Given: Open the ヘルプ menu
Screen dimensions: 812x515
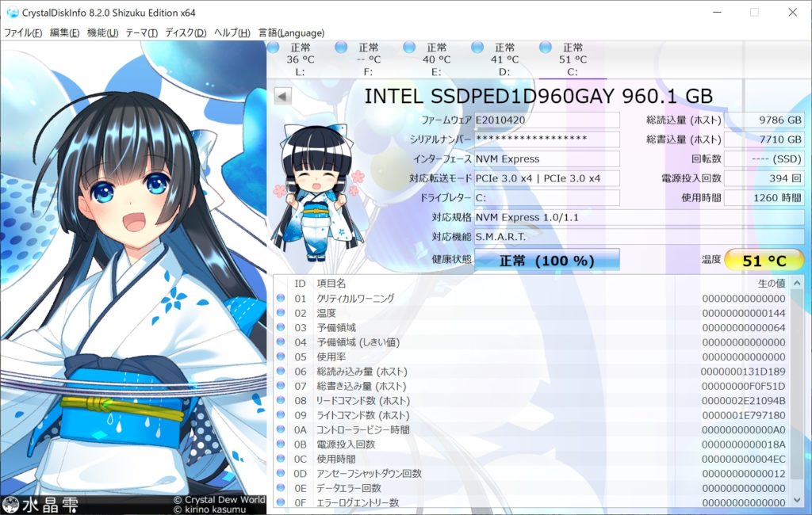Looking at the screenshot, I should [231, 32].
